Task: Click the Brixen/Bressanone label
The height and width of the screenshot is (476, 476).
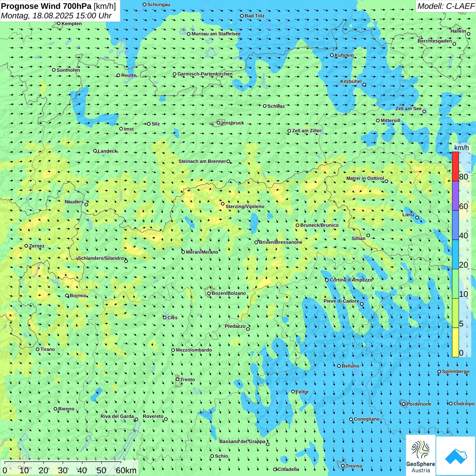Action: 281,242
